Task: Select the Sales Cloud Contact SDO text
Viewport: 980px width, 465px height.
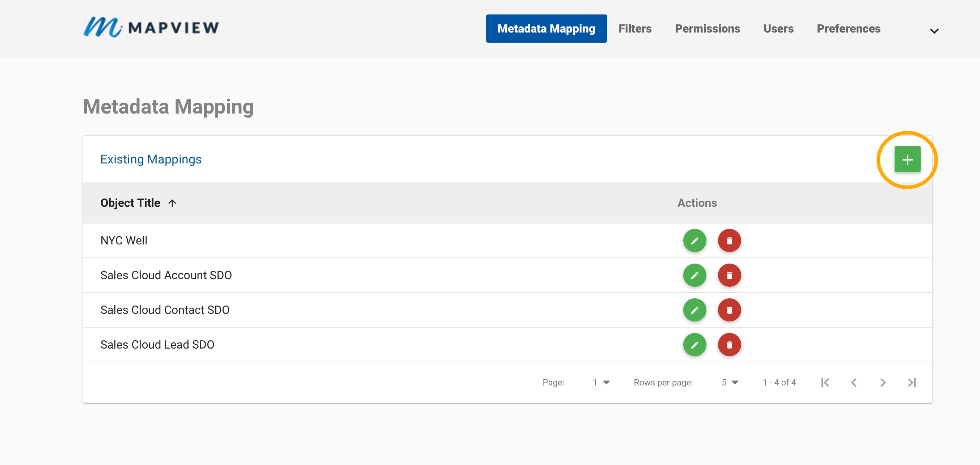Action: coord(165,310)
